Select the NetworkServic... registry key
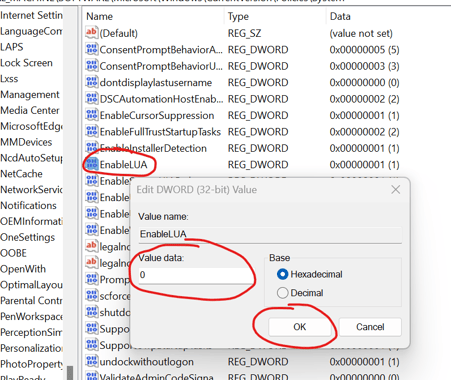451x380 pixels. click(x=31, y=190)
